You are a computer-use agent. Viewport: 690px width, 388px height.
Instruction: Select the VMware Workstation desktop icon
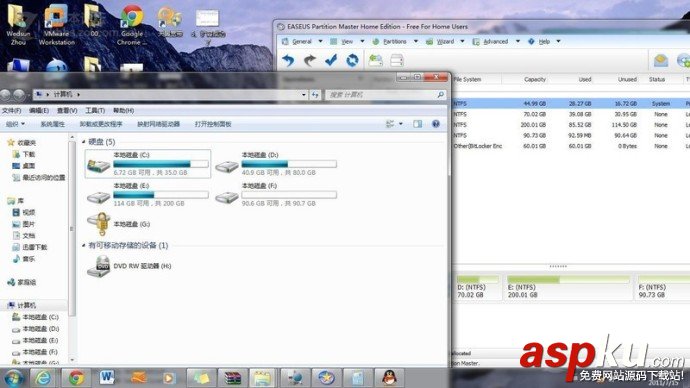pyautogui.click(x=56, y=25)
